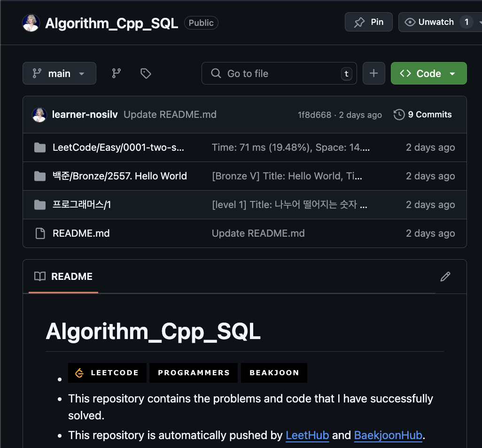Click the magnifier icon in Go to file
The image size is (482, 448).
216,73
